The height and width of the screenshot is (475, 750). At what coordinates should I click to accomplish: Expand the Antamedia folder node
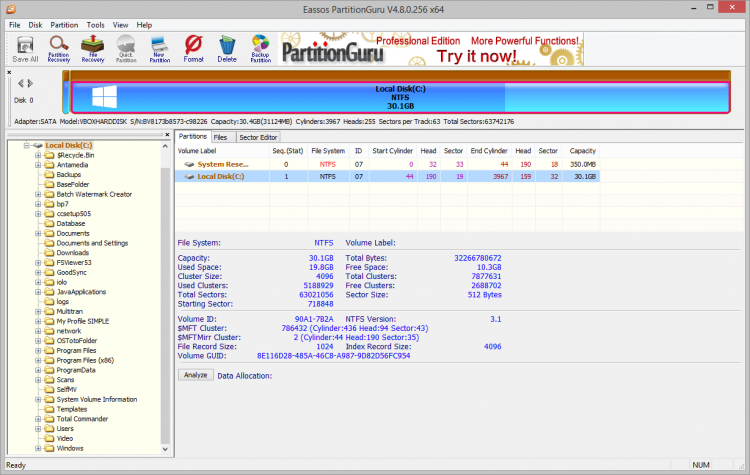click(x=38, y=165)
